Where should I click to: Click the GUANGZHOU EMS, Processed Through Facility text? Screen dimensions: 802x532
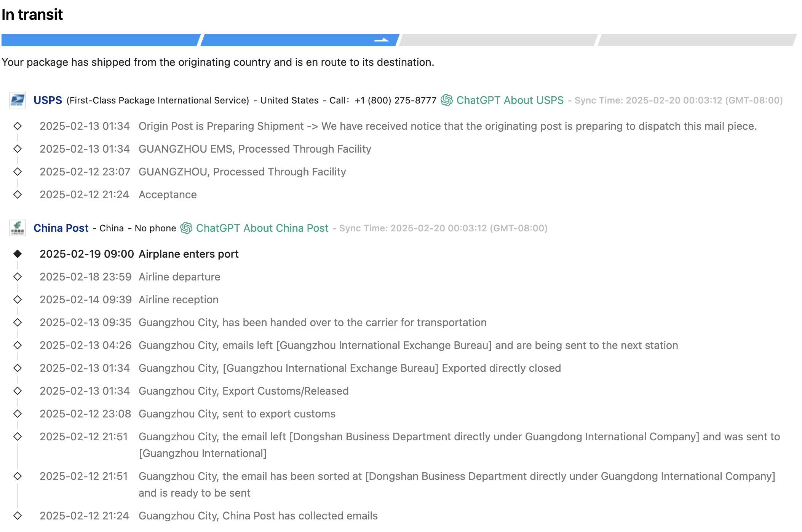[x=255, y=149]
